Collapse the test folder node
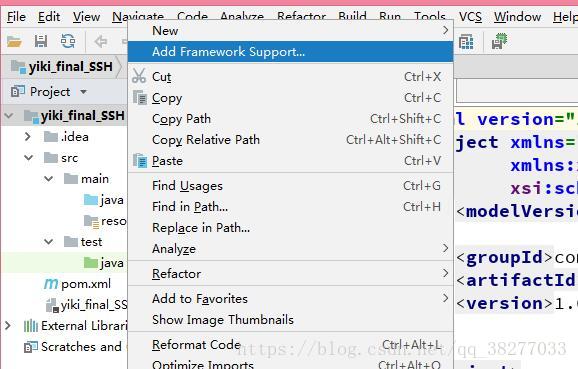 (49, 242)
